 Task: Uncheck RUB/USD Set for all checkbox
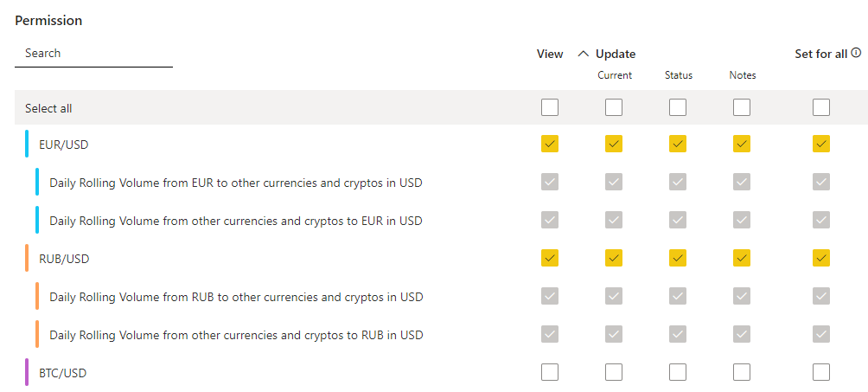coord(821,259)
